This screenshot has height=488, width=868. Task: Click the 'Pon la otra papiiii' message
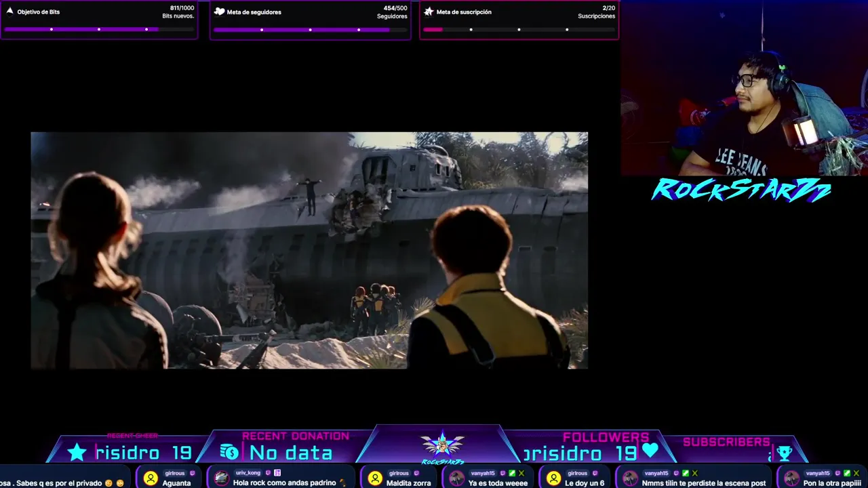coord(832,483)
